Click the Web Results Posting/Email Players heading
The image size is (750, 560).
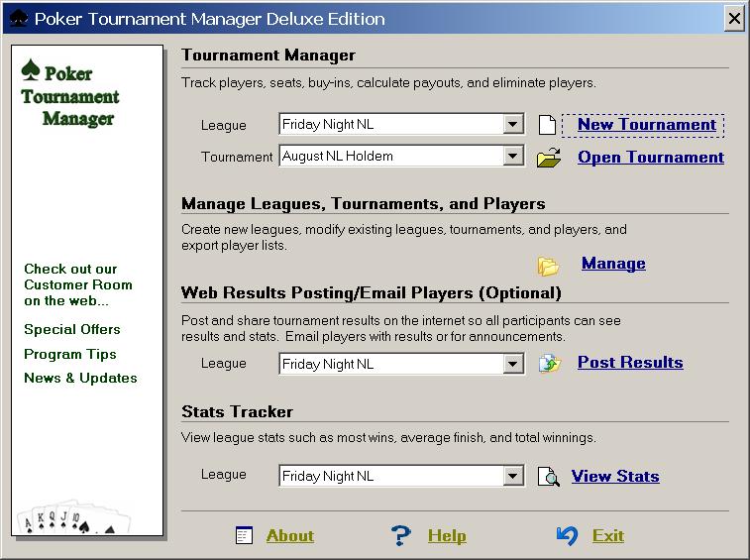(372, 293)
